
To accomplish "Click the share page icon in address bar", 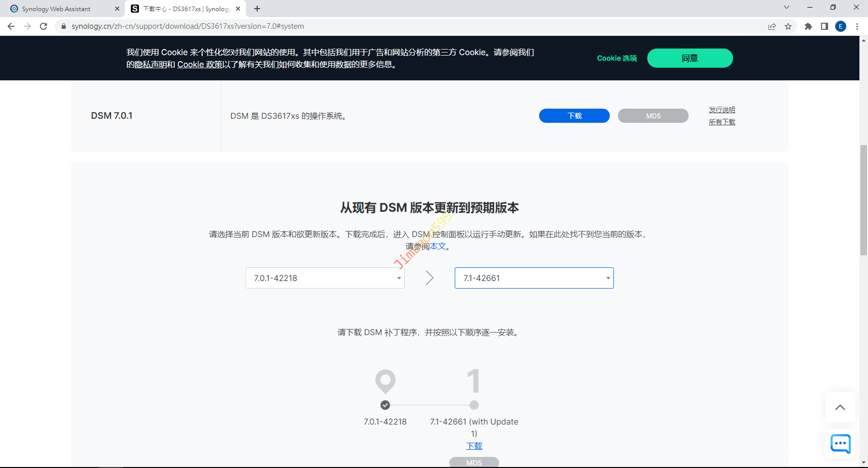I will (x=772, y=26).
